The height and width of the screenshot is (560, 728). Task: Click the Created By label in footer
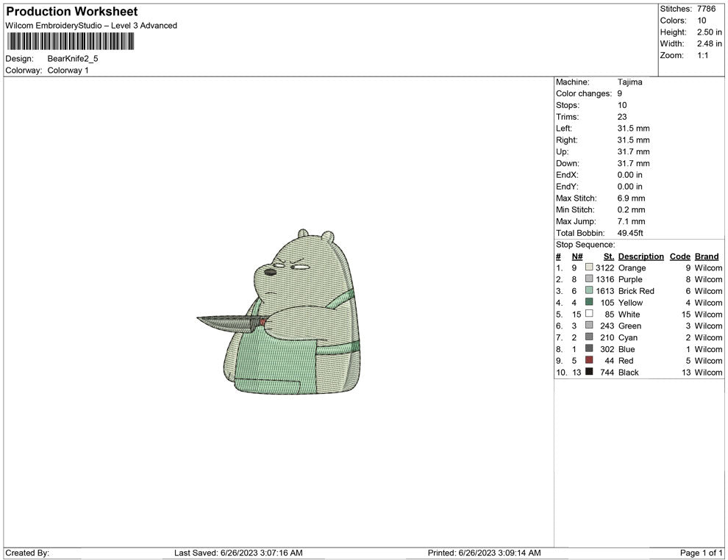click(x=27, y=553)
